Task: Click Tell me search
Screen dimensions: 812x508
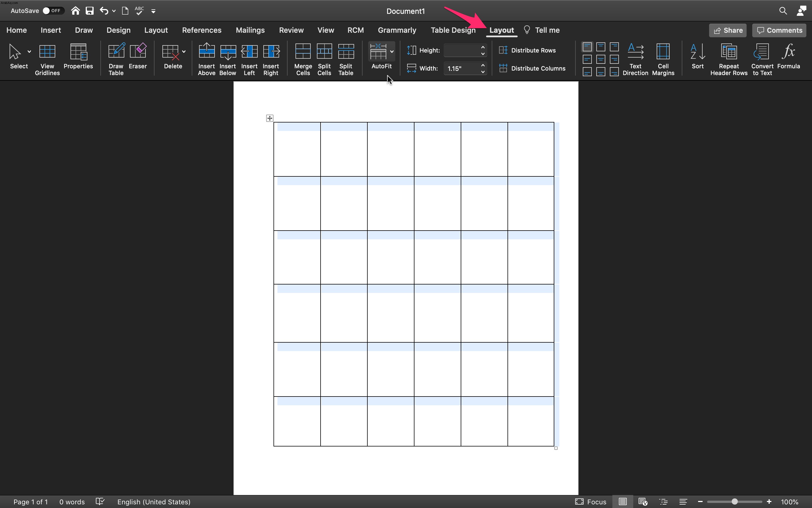Action: (541, 30)
